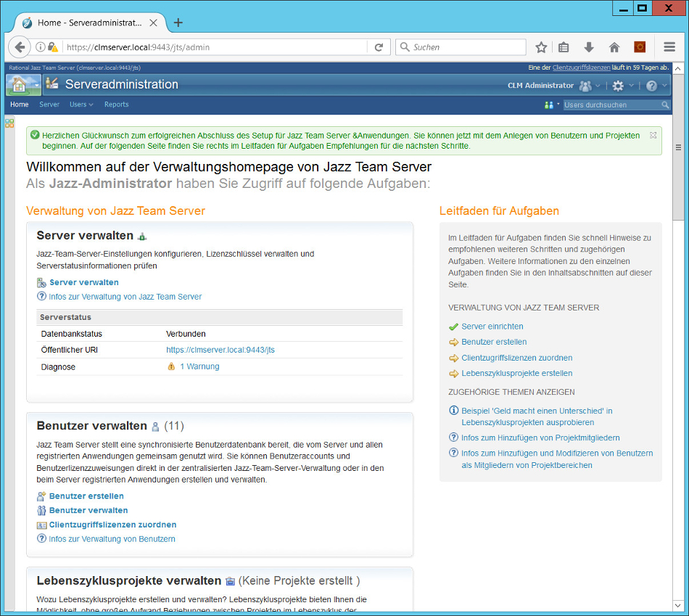The height and width of the screenshot is (616, 689).
Task: Show site information icon in address bar
Action: click(x=40, y=46)
